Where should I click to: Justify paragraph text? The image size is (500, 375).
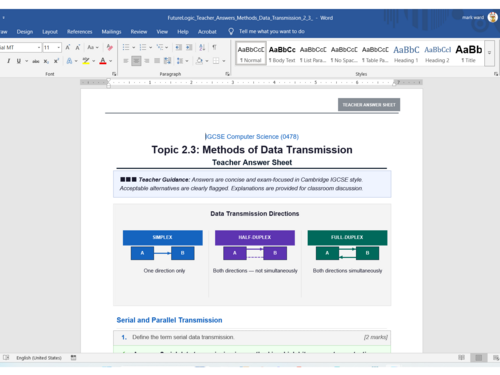[157, 61]
